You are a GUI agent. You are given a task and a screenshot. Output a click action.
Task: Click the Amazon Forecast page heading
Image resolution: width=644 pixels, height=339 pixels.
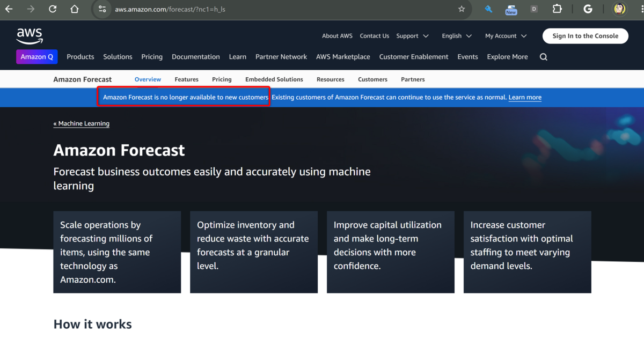(119, 150)
